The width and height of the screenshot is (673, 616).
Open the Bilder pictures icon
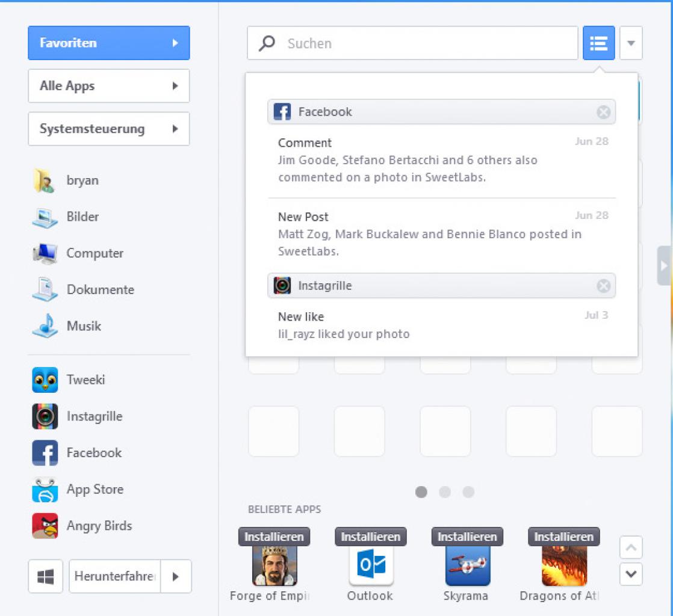click(45, 217)
